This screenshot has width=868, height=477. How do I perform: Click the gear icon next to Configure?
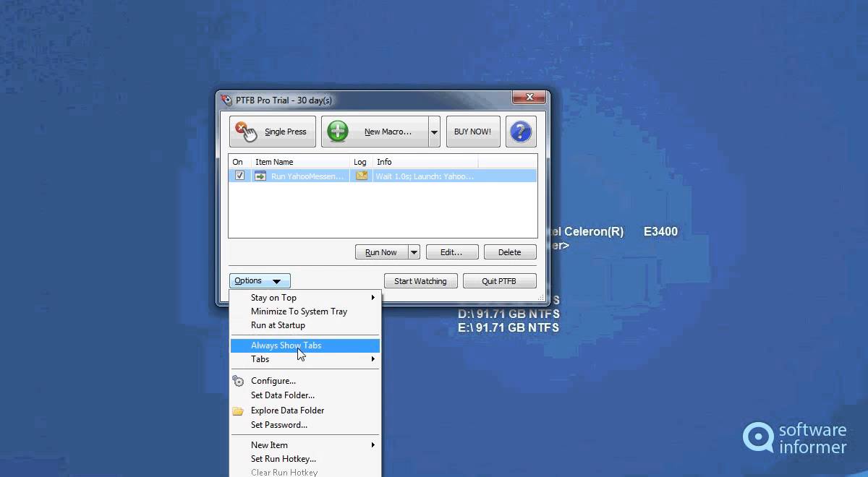pyautogui.click(x=237, y=381)
